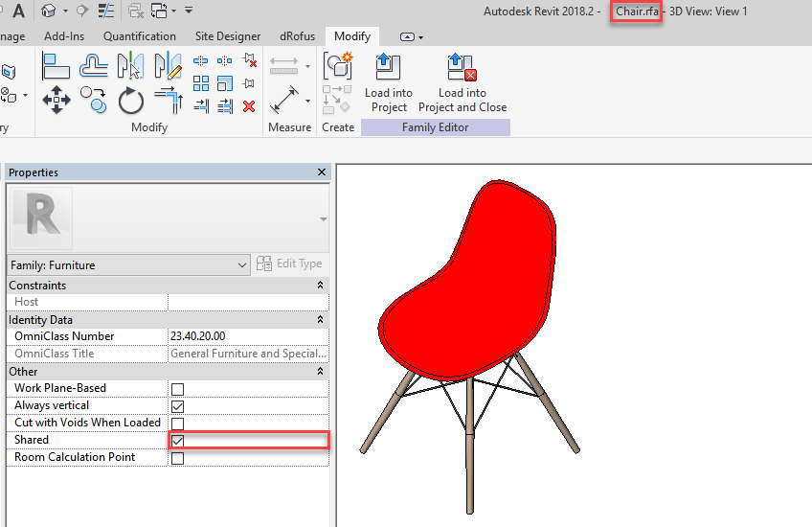Select the Array tool
The height and width of the screenshot is (527, 812).
coord(201,84)
